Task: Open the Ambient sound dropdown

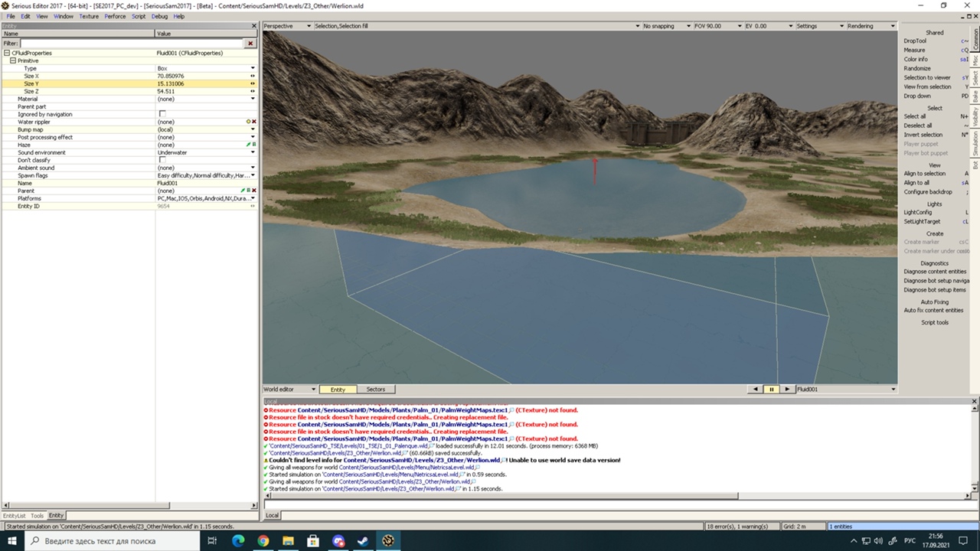Action: click(x=253, y=168)
